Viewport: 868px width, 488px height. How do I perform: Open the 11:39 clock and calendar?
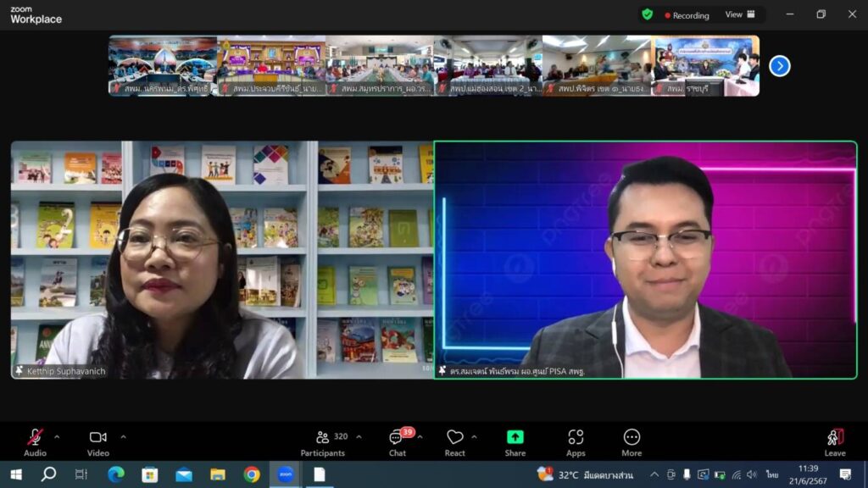808,474
